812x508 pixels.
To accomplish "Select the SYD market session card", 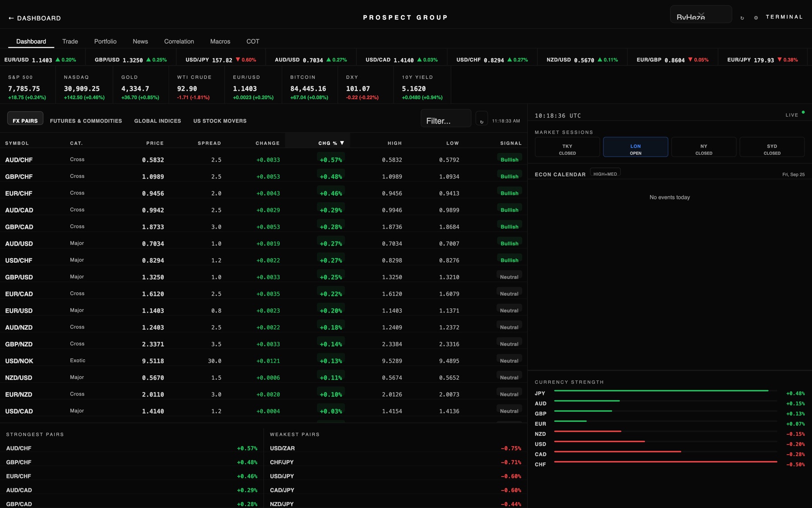I will pyautogui.click(x=772, y=147).
